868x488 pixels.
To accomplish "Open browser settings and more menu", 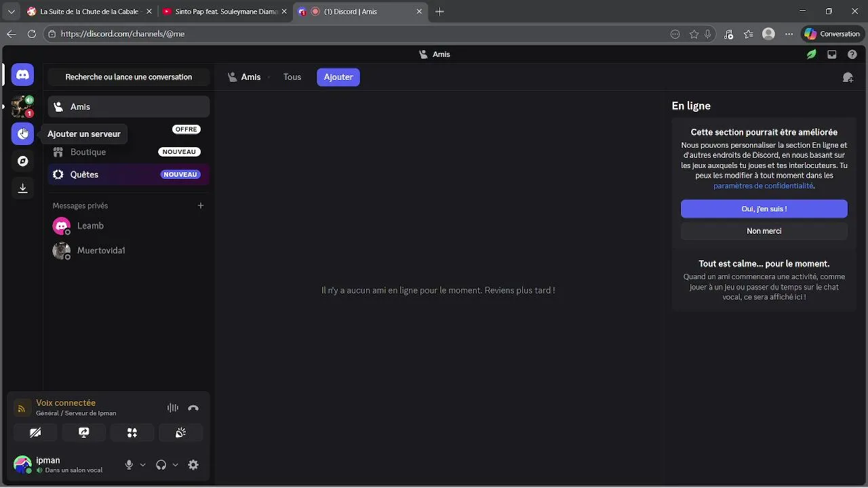I will point(789,34).
